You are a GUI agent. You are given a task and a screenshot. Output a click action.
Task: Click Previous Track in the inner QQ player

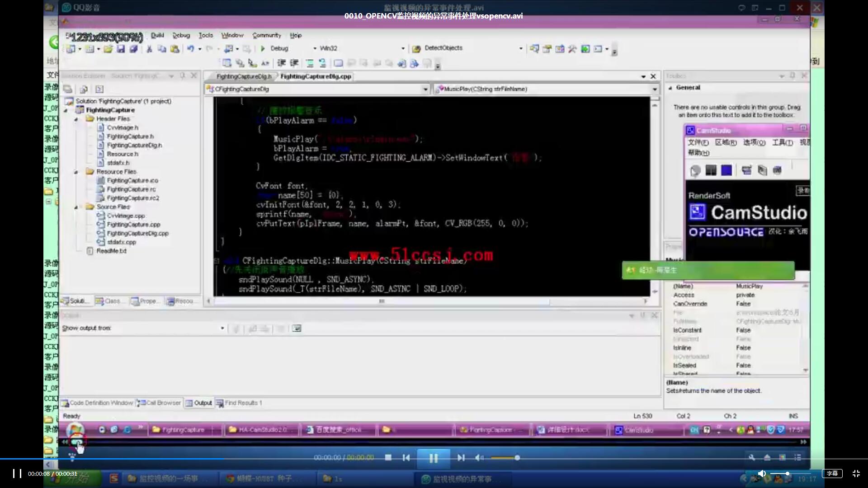pyautogui.click(x=406, y=458)
